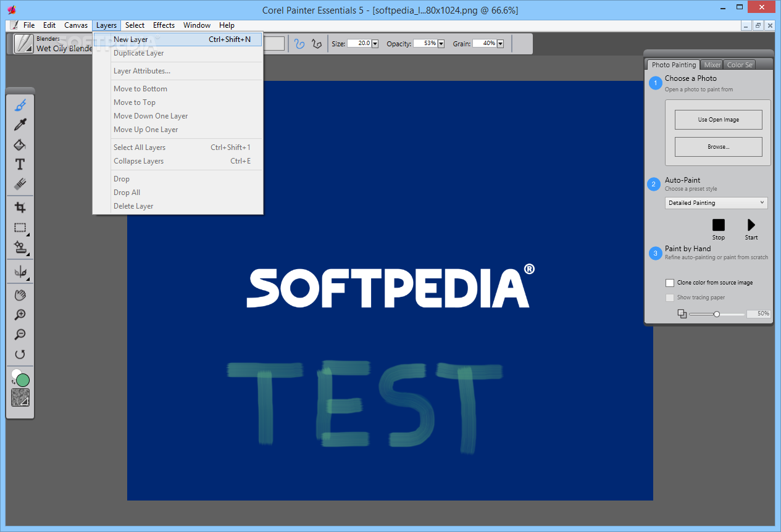Choose Layer Attributes menu entry
This screenshot has width=781, height=532.
pos(178,71)
